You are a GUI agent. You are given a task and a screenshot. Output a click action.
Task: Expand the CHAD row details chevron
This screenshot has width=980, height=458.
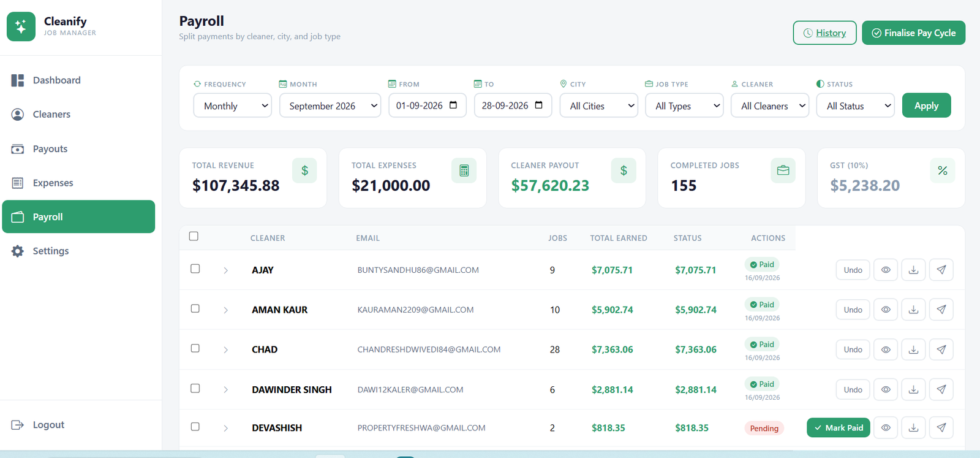point(225,350)
